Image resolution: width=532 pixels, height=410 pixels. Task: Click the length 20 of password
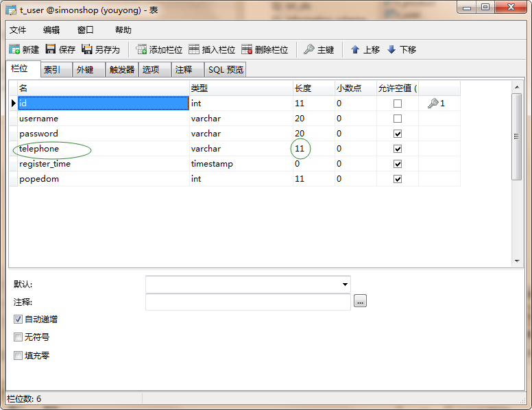pyautogui.click(x=300, y=134)
